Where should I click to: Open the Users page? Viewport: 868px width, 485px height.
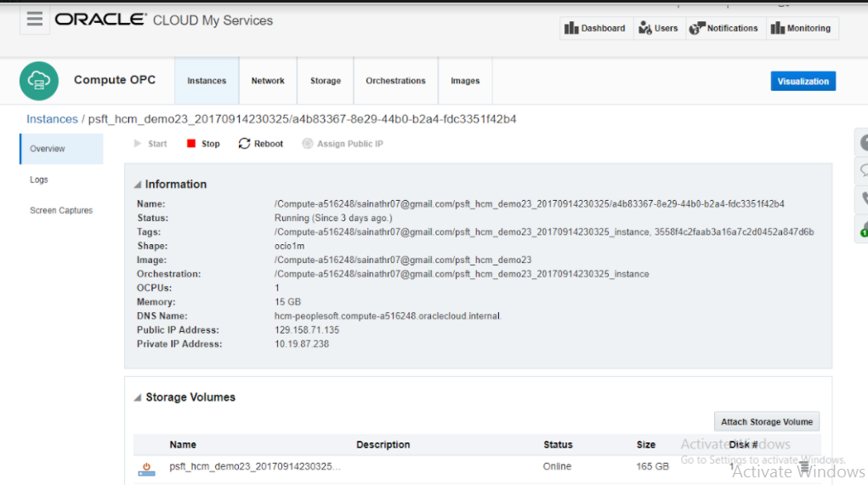coord(659,28)
